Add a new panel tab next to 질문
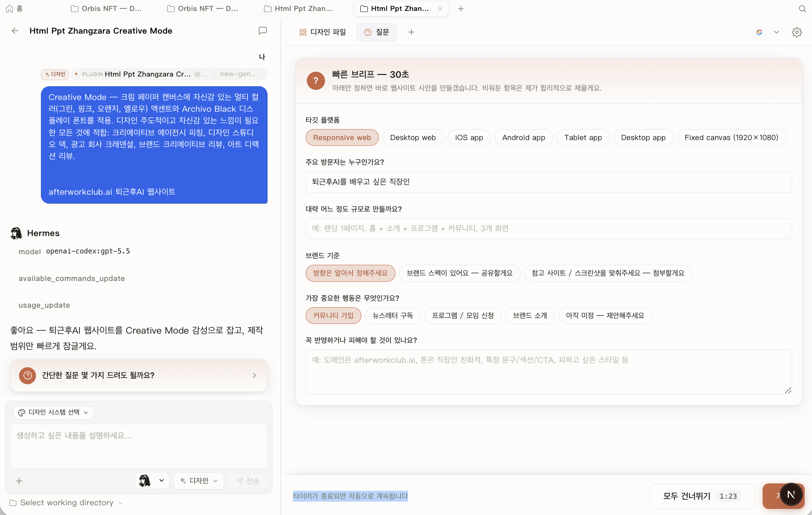Viewport: 812px width, 515px height. click(x=411, y=32)
